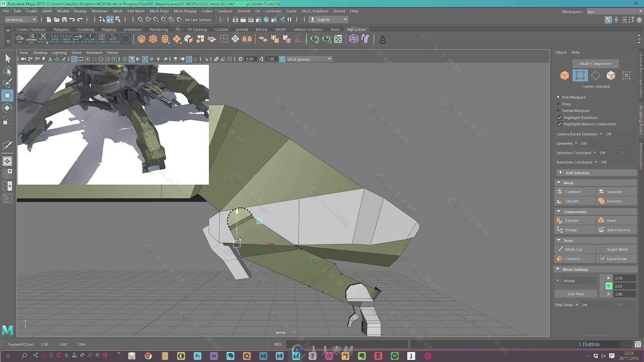Select the Quad Draw tool
Image resolution: width=644 pixels, height=362 pixels.
(616, 258)
